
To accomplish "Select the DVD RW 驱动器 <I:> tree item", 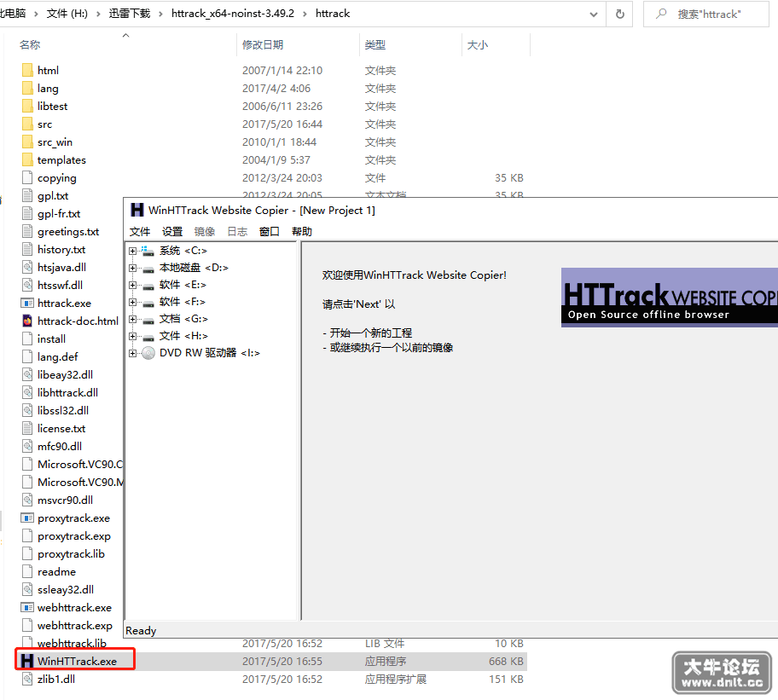I will tap(209, 353).
